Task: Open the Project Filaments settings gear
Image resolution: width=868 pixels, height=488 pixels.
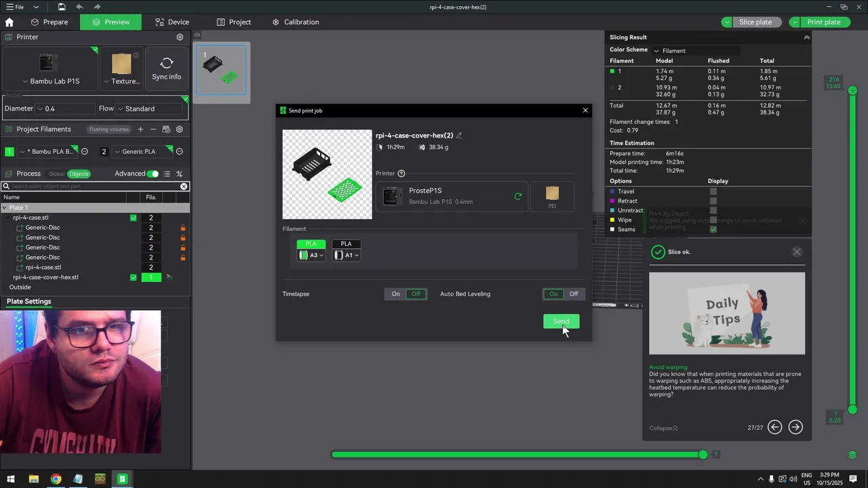Action: coord(180,129)
